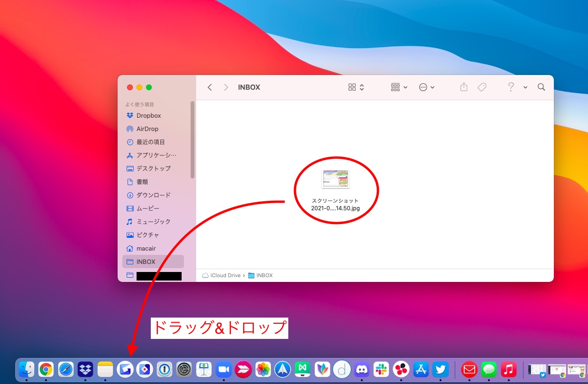The height and width of the screenshot is (384, 588).
Task: Open the Dropbox Dock icon
Action: pyautogui.click(x=85, y=369)
